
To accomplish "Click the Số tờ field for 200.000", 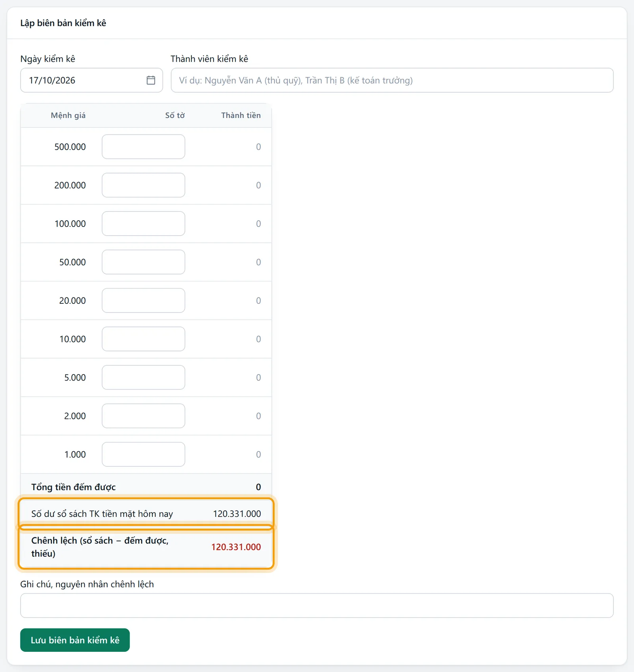I will (143, 185).
